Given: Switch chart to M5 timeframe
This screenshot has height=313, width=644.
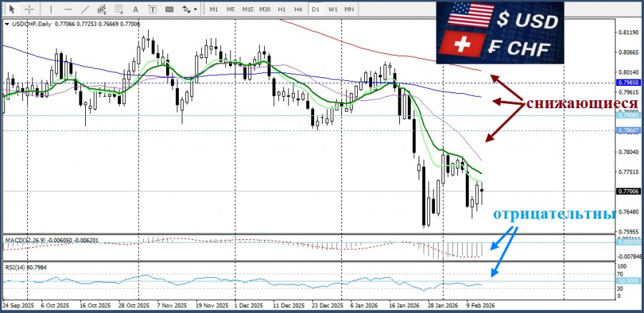Looking at the screenshot, I should coord(230,9).
